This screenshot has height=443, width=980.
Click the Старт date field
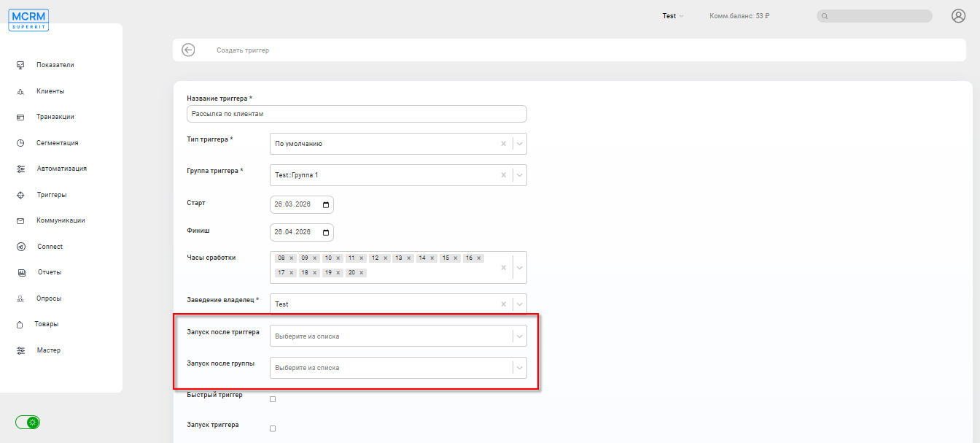pos(302,204)
